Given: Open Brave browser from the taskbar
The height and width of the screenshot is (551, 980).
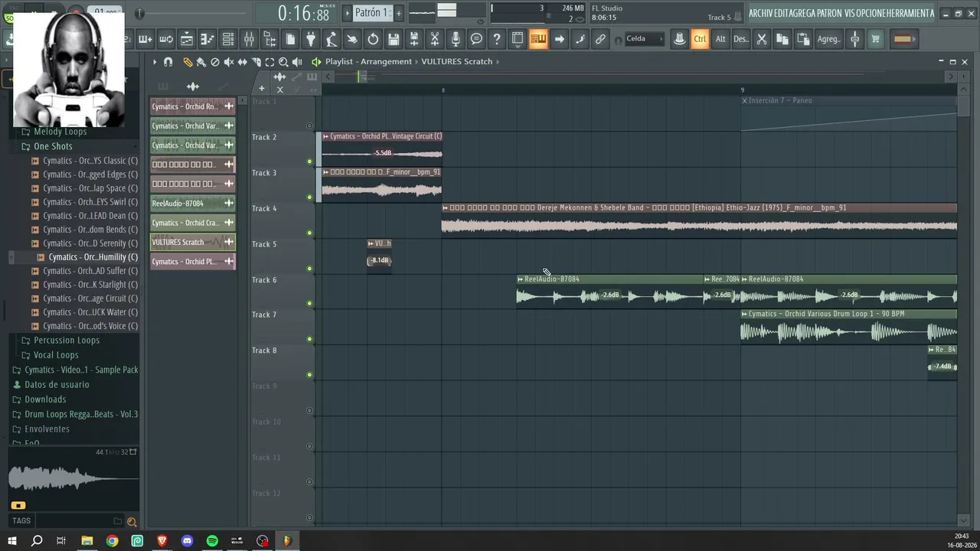Looking at the screenshot, I should click(162, 541).
